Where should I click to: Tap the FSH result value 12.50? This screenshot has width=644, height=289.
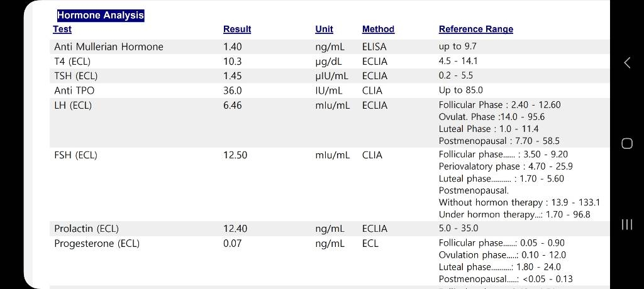[x=235, y=155]
